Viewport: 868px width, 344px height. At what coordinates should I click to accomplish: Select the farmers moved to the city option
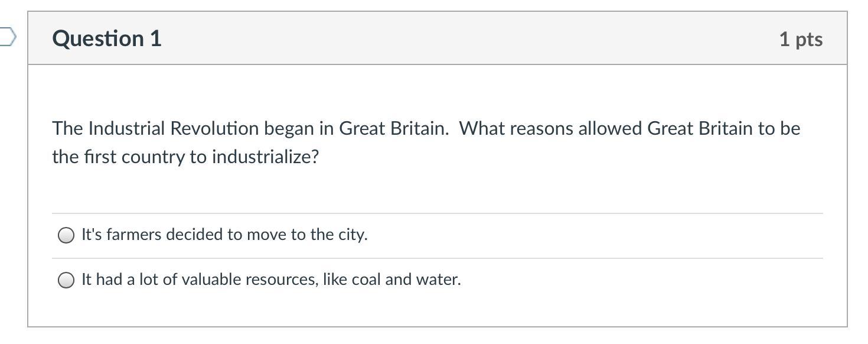66,235
